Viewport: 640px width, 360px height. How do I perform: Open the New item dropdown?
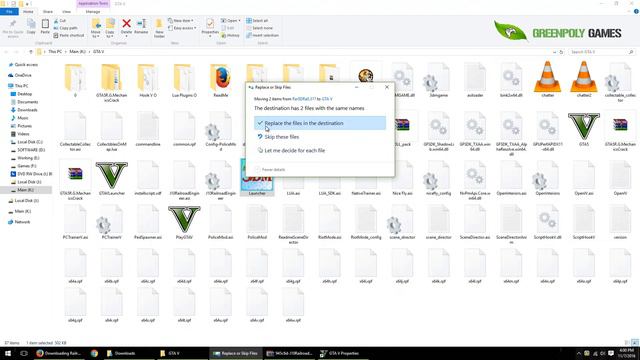(x=180, y=20)
